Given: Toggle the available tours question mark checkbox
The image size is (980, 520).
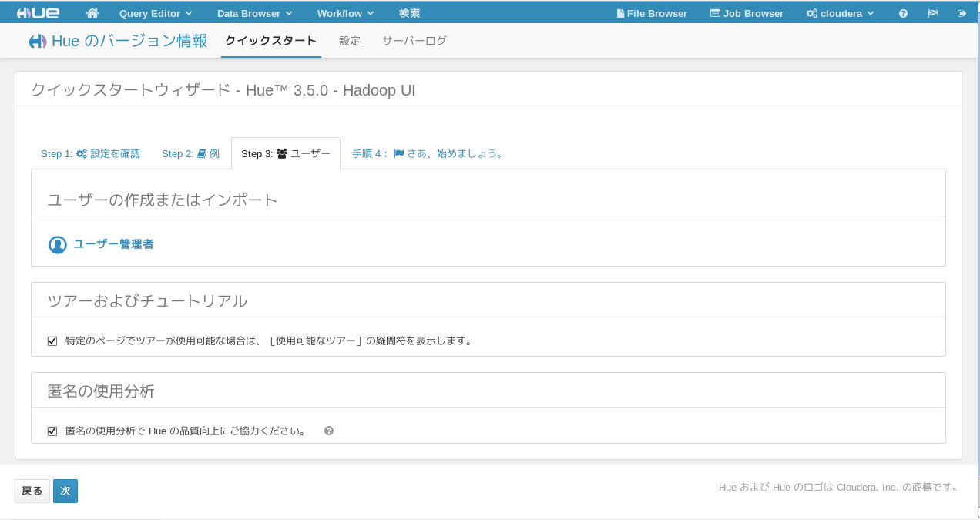Looking at the screenshot, I should (52, 341).
